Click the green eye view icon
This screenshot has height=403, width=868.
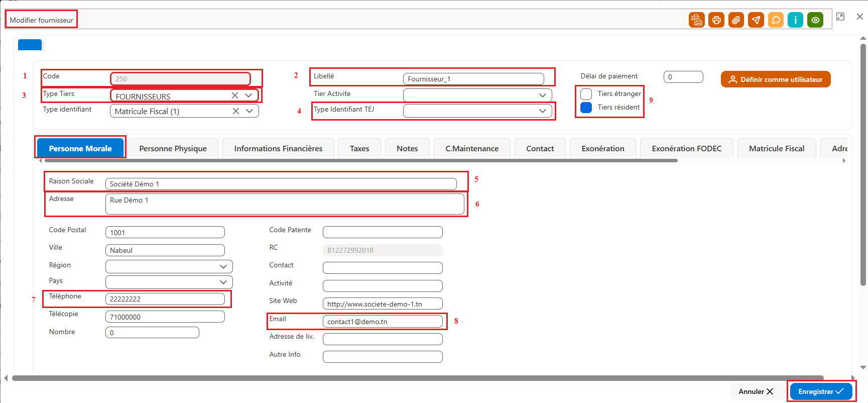click(815, 20)
